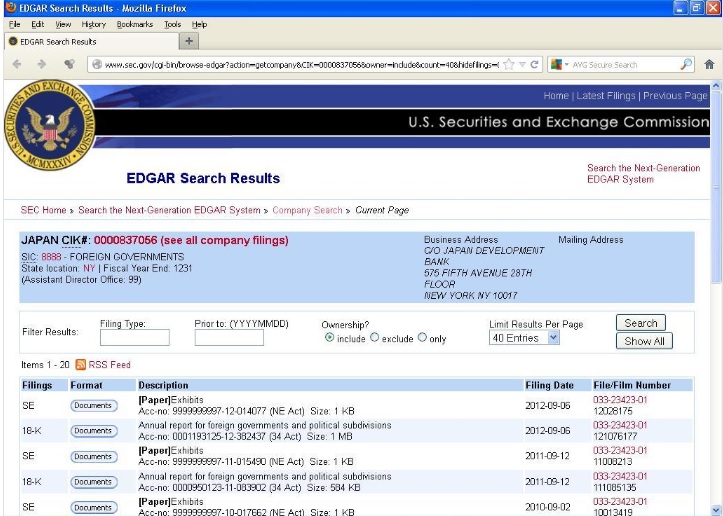
Task: Open the '40 Entries' results-per-page dropdown
Action: pyautogui.click(x=524, y=338)
